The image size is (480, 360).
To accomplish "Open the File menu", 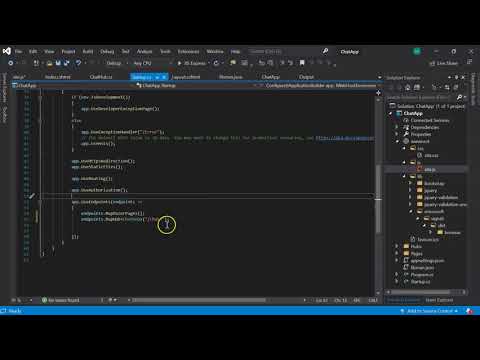I will [x=18, y=51].
